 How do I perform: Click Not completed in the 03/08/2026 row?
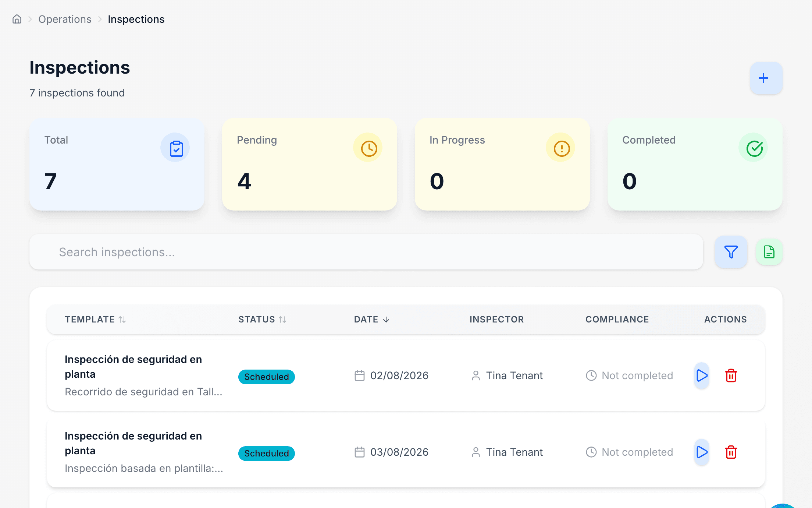click(637, 452)
